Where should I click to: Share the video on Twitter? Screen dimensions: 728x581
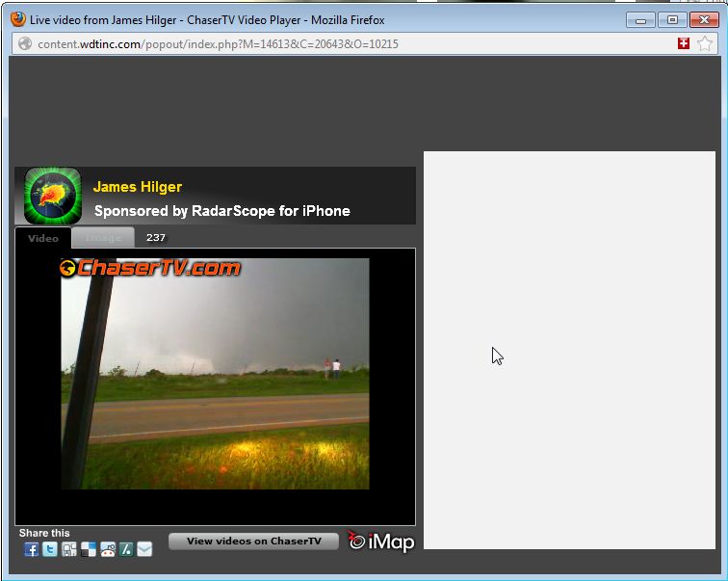49,549
